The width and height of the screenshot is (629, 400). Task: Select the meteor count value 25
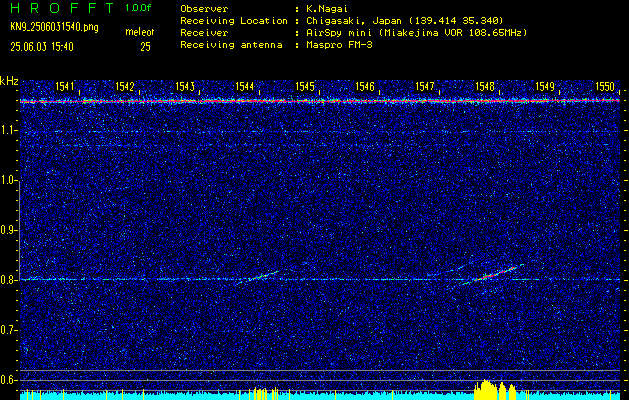coord(145,47)
